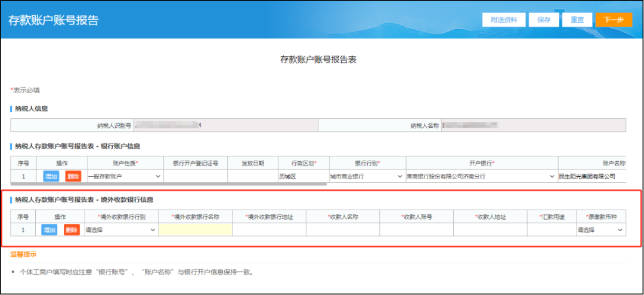
Task: Focus the 银行开户登记证号 input field
Action: pos(196,176)
